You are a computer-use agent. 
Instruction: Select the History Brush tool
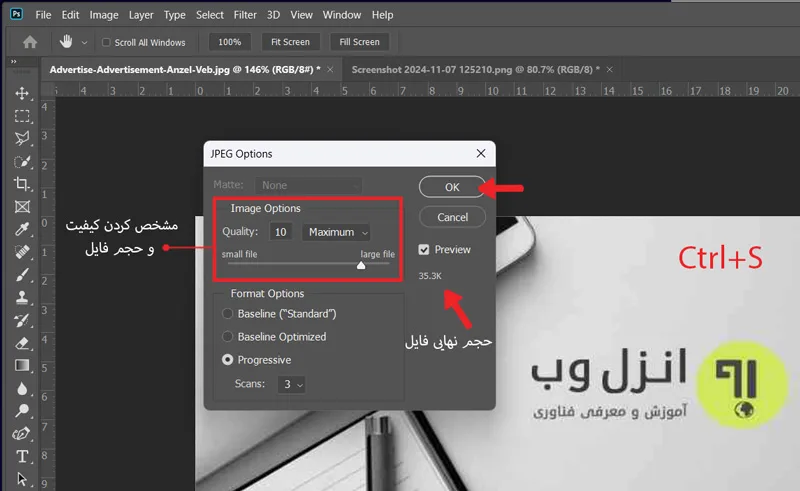[x=22, y=321]
